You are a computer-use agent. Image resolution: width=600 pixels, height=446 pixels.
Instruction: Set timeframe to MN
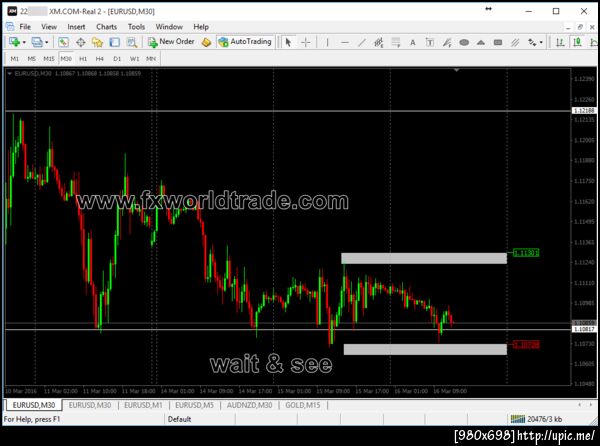tap(151, 59)
